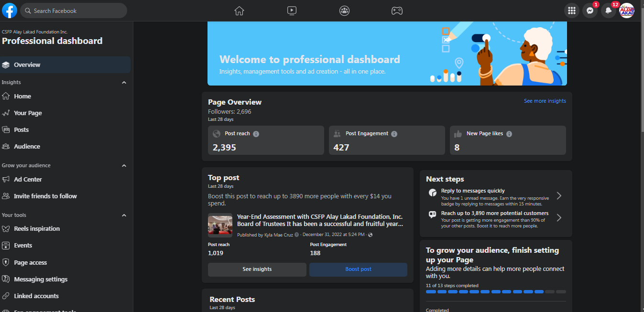Viewport: 644px width, 312px height.
Task: Open the Home feed icon in top bar
Action: pos(239,11)
